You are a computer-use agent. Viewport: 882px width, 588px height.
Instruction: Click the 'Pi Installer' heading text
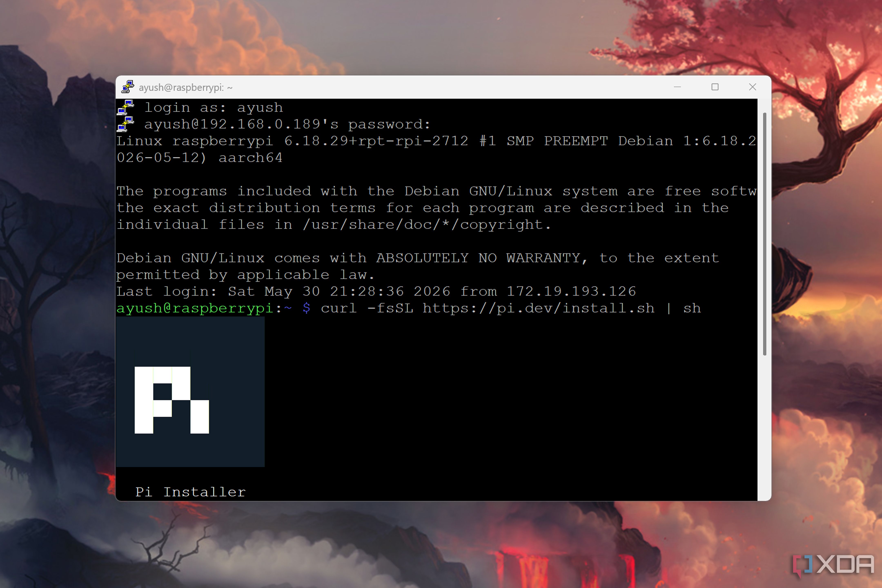tap(190, 492)
